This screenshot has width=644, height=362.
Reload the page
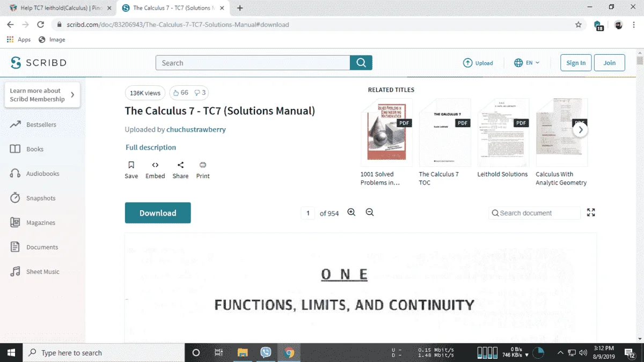click(x=40, y=25)
